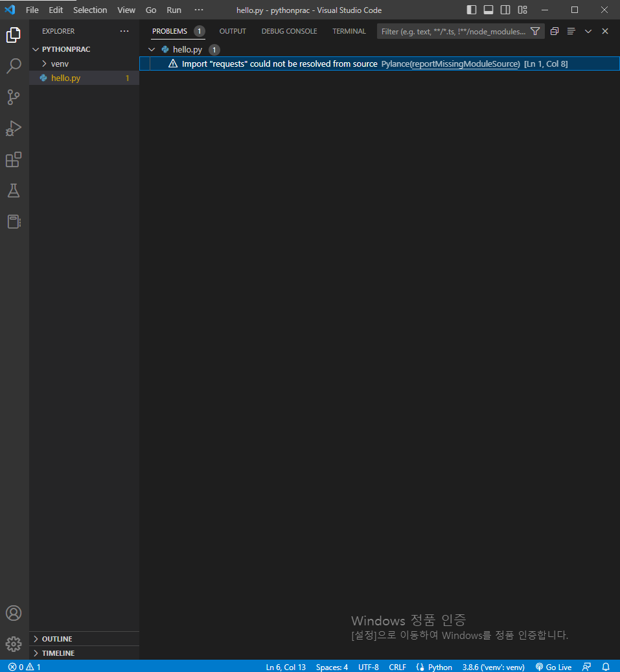
Task: Click UTF-8 encoding in status bar
Action: 369,667
